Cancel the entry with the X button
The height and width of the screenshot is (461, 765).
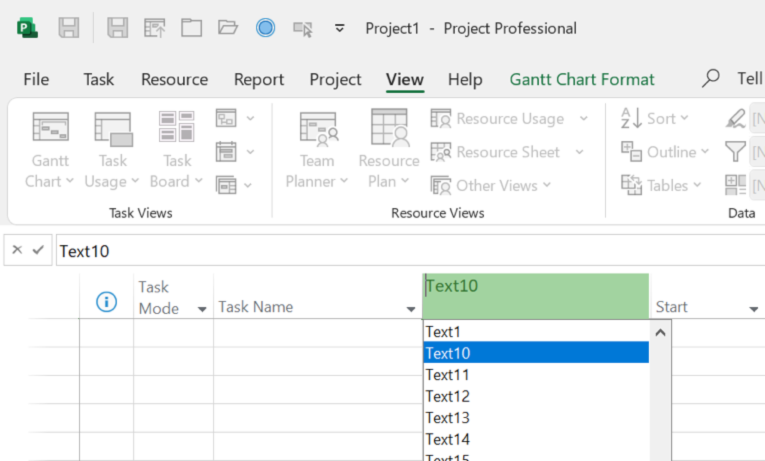17,251
